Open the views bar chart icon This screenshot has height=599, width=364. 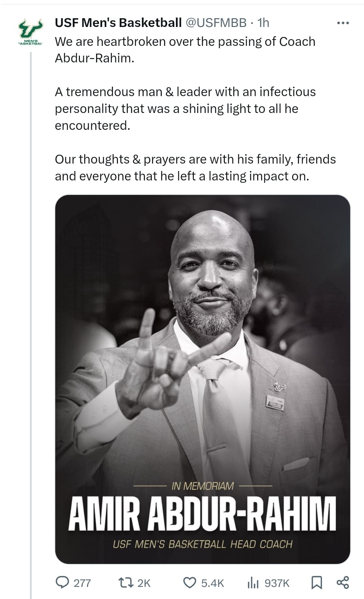[x=253, y=583]
